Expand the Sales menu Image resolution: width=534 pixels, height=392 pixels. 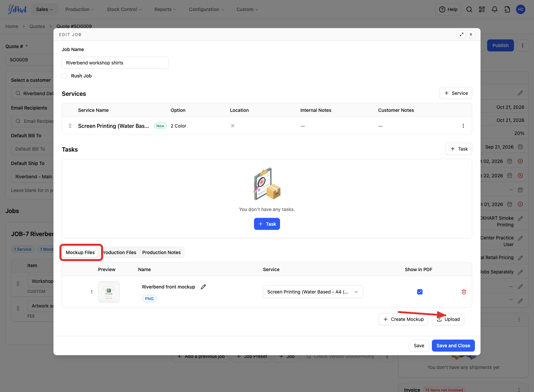[x=45, y=9]
